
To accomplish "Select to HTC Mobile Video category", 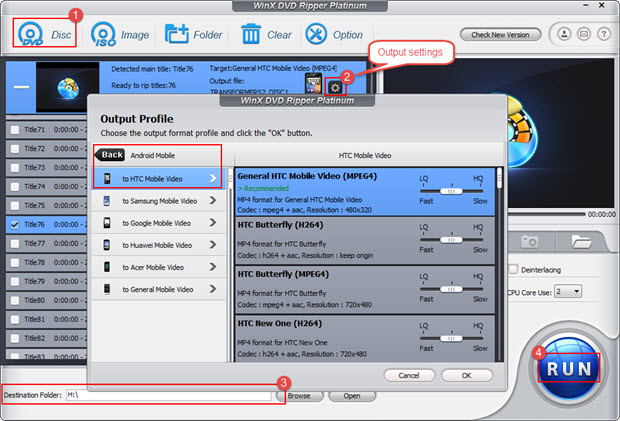I will pyautogui.click(x=159, y=179).
